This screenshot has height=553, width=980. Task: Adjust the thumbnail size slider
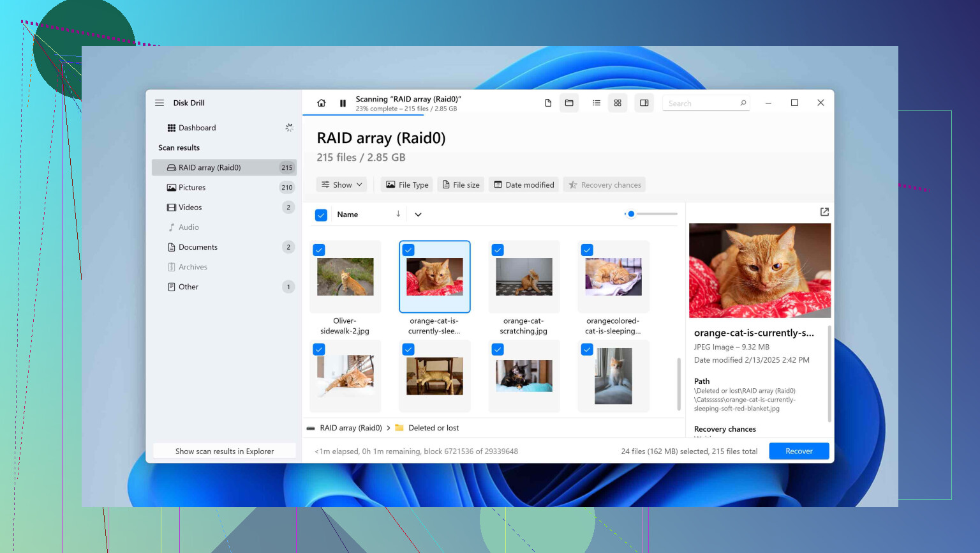point(631,214)
